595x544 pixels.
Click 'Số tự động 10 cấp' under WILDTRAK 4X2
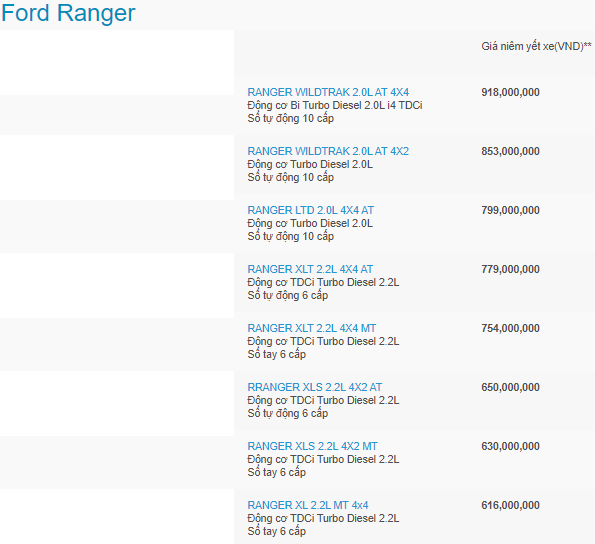tap(291, 178)
